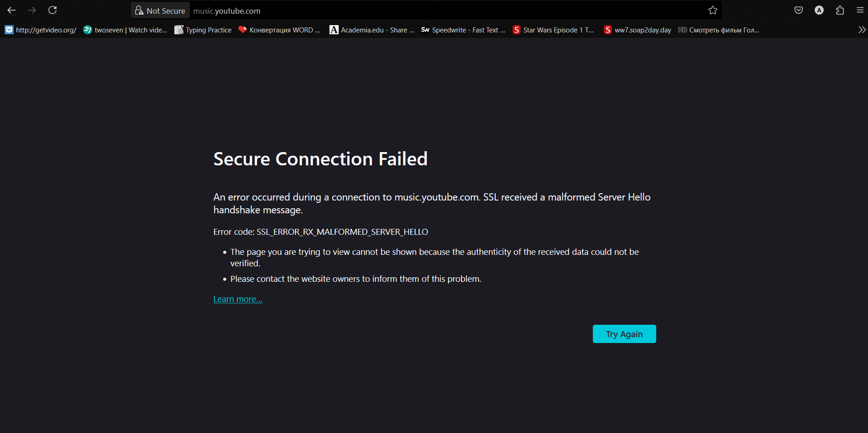This screenshot has width=868, height=433.
Task: Click the Try Again button
Action: (624, 334)
